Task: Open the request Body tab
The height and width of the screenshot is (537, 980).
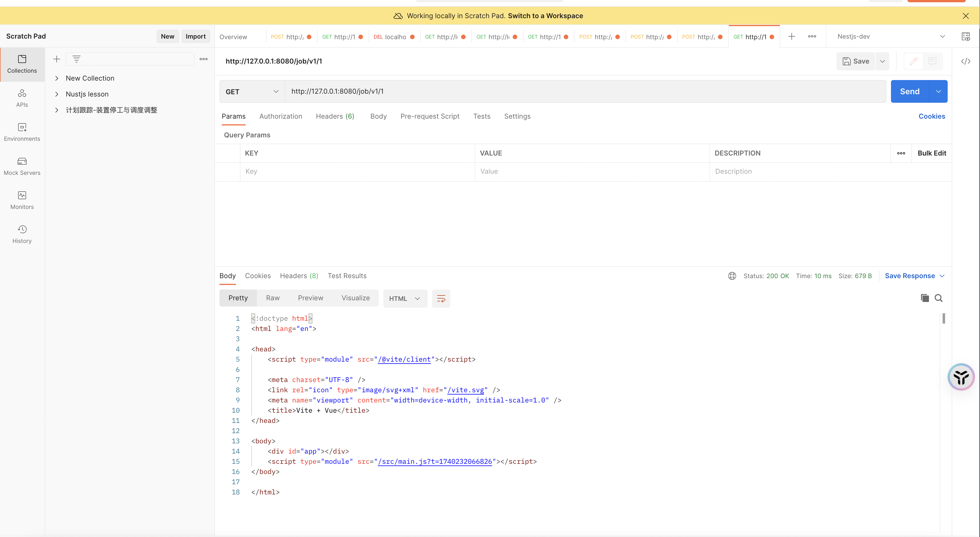Action: point(378,117)
